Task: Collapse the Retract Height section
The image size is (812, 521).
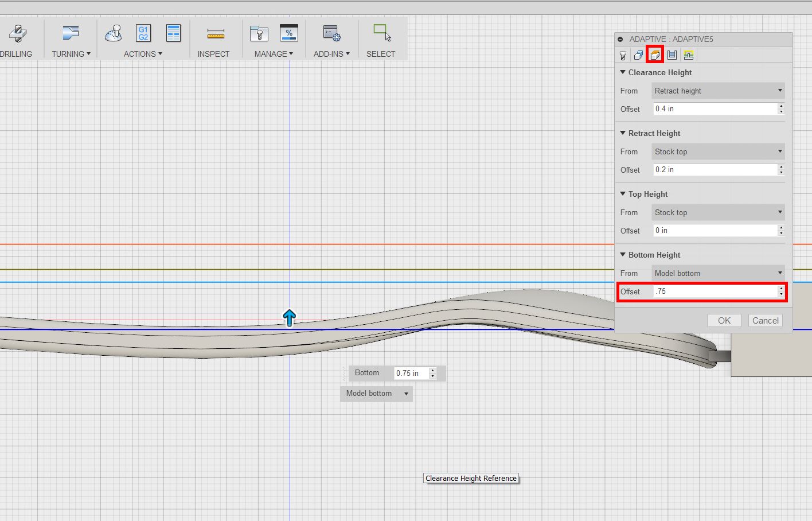Action: click(x=623, y=133)
